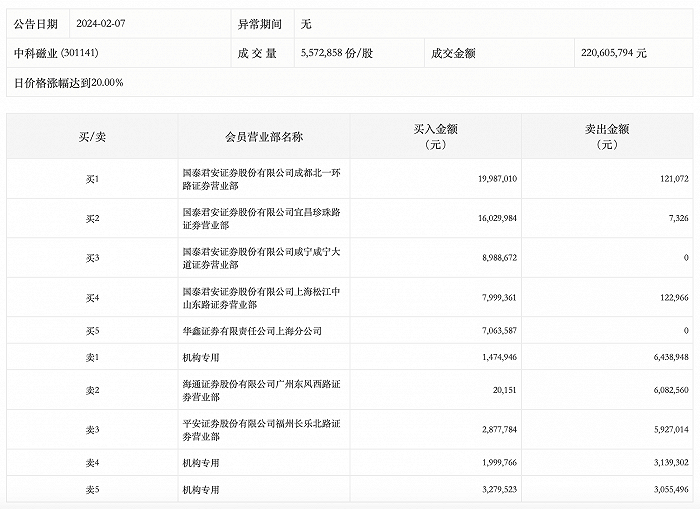700x509 pixels.
Task: Select the 卖3 row label
Action: (x=92, y=430)
